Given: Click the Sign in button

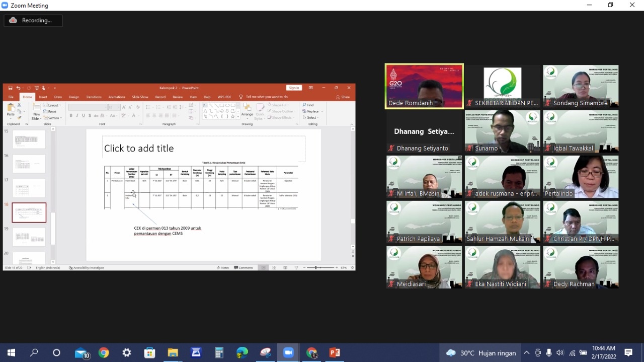Looking at the screenshot, I should point(294,88).
